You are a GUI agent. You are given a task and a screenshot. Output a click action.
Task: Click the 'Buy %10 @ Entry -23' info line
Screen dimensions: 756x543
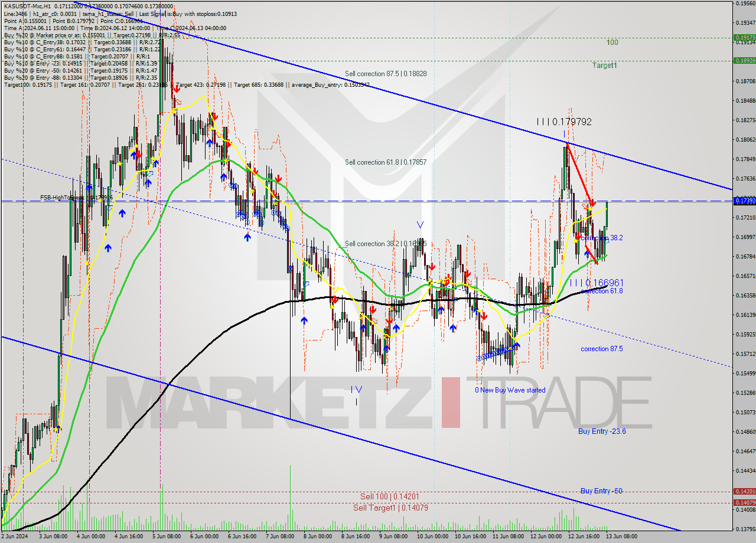pyautogui.click(x=80, y=63)
